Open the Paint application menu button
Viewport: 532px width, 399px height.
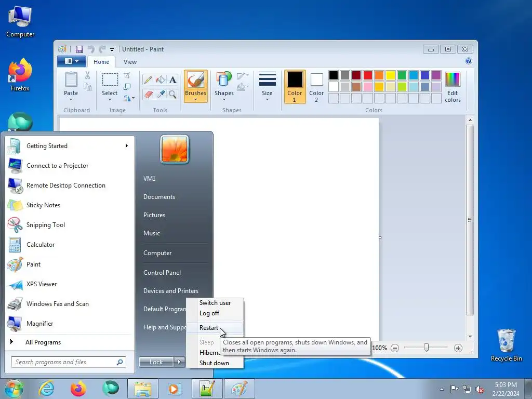[72, 61]
